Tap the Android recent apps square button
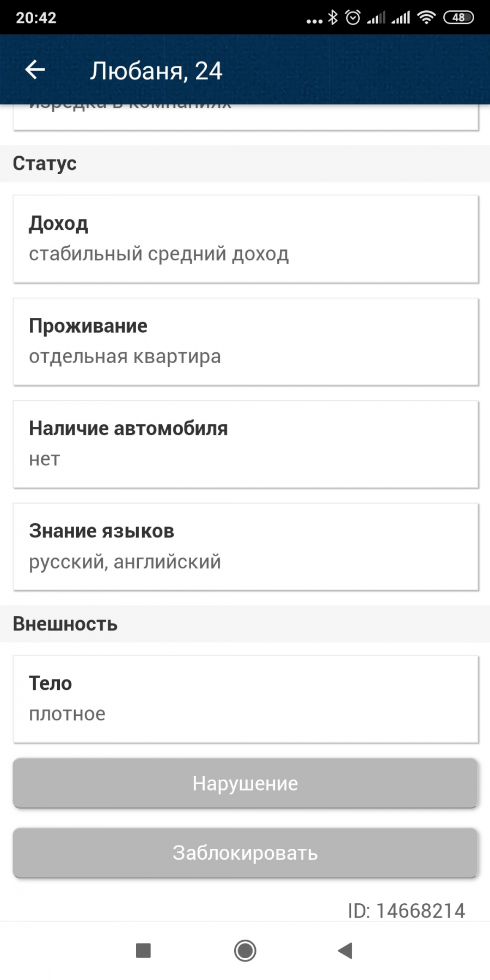The height and width of the screenshot is (980, 490). (143, 951)
